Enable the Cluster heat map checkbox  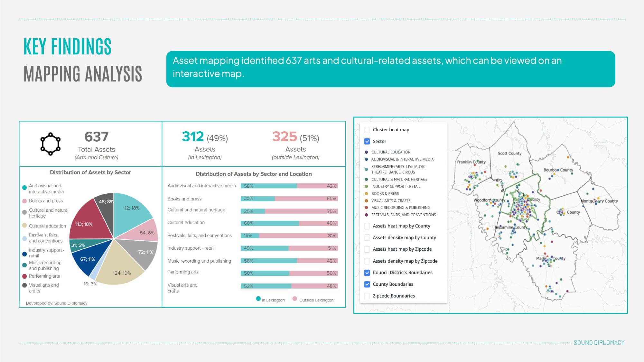(x=367, y=130)
